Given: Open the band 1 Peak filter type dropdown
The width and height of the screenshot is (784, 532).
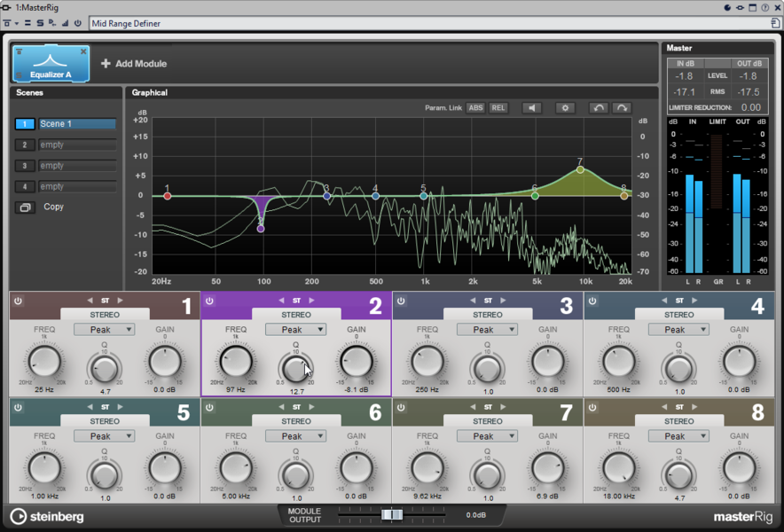Looking at the screenshot, I should [x=104, y=330].
